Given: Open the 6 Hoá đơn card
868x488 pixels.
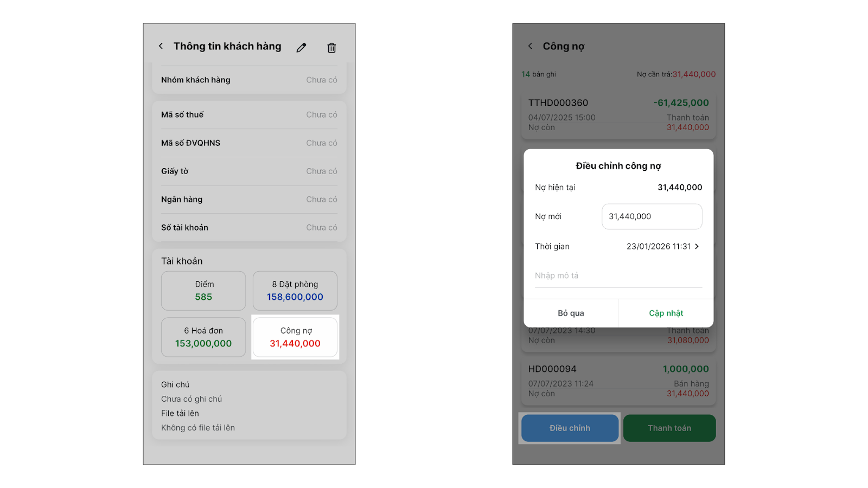Looking at the screenshot, I should pos(203,337).
